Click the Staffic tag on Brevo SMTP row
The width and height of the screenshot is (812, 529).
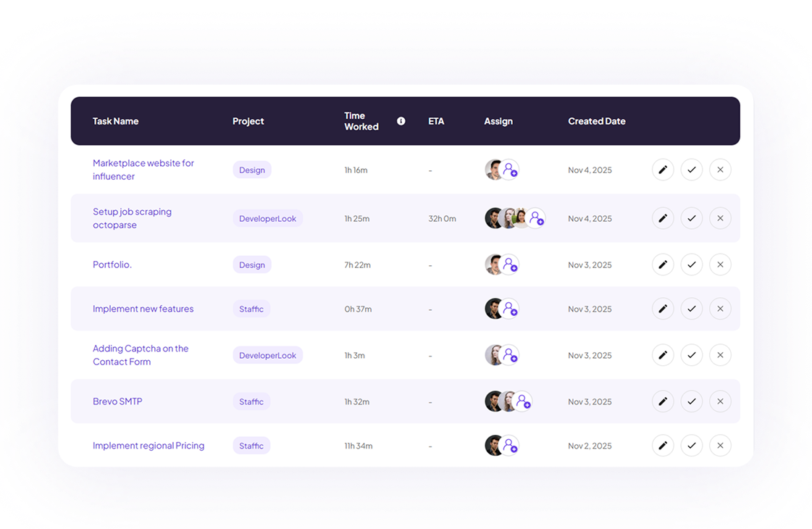tap(251, 401)
